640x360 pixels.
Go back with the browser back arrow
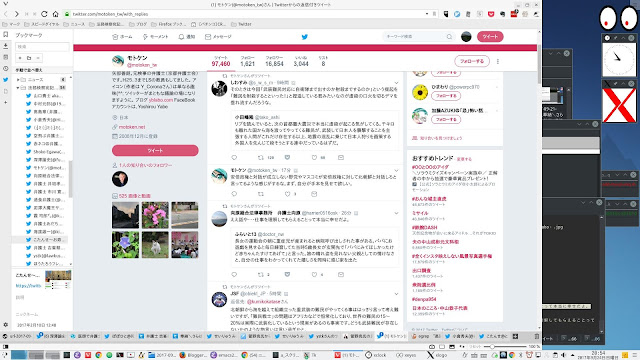click(6, 14)
